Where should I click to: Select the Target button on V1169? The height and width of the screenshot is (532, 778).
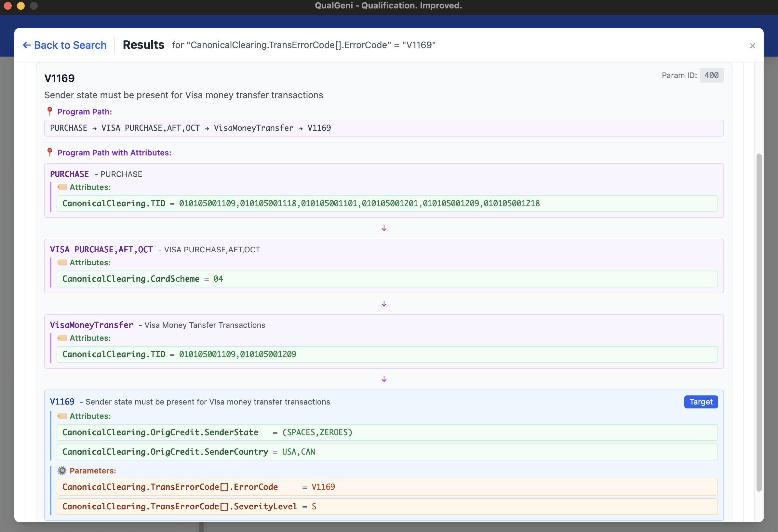[701, 402]
